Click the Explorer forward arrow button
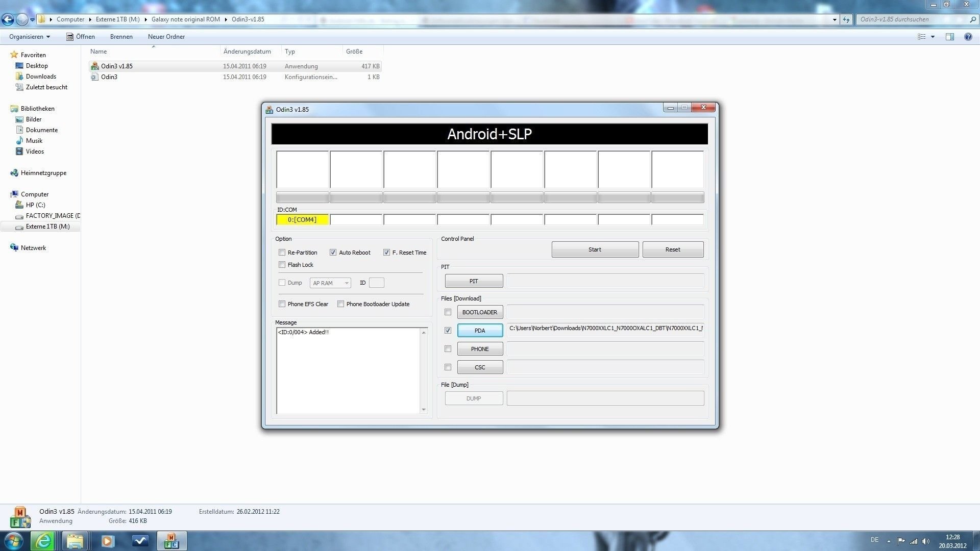 pyautogui.click(x=22, y=19)
